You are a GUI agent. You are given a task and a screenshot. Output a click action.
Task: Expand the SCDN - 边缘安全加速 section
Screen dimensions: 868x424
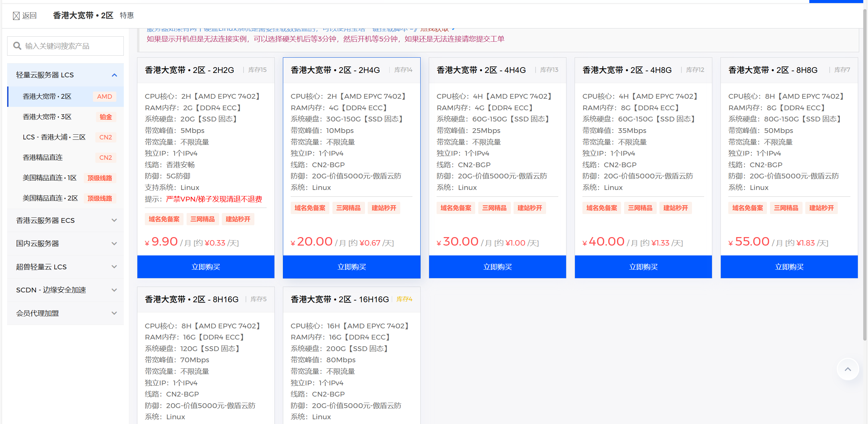coord(114,290)
